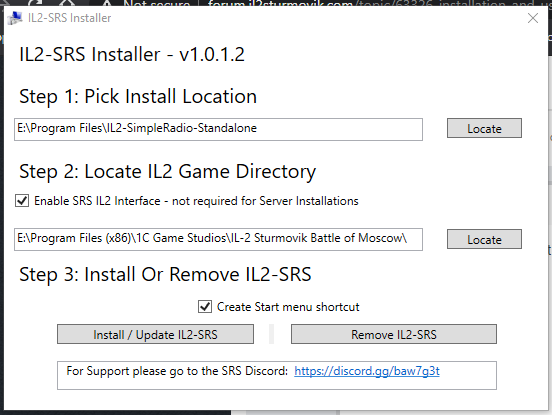
Task: Click the IL2-SRS Installer v1.0.1.2 heading
Action: pos(132,55)
